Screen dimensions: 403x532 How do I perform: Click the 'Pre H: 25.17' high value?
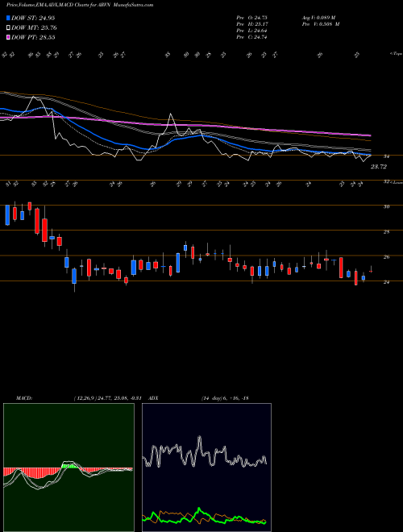[x=252, y=24]
